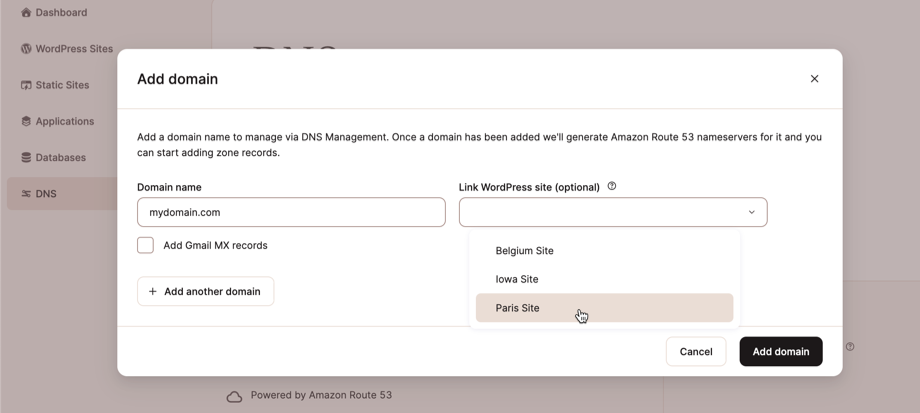Click the WordPress logo icon

[26, 49]
